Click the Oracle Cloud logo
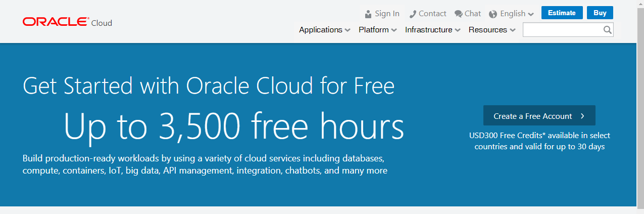This screenshot has height=214, width=644. coord(67,22)
